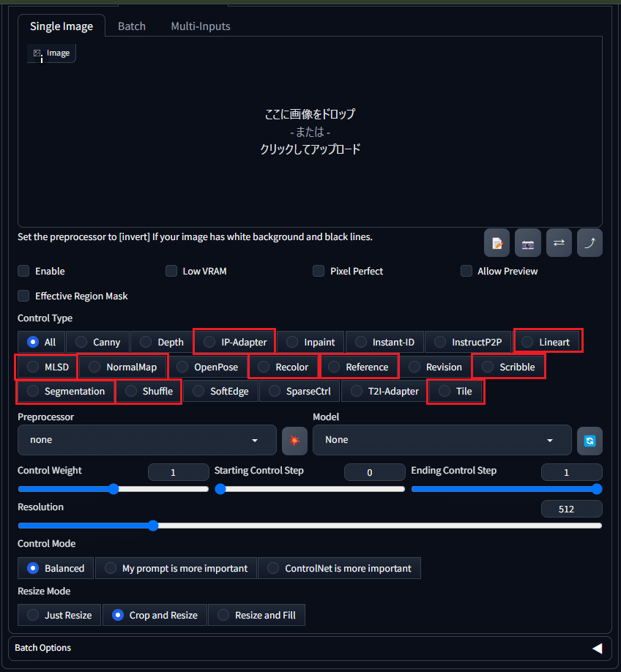
Task: Choose the MLSD control type
Action: [x=48, y=367]
